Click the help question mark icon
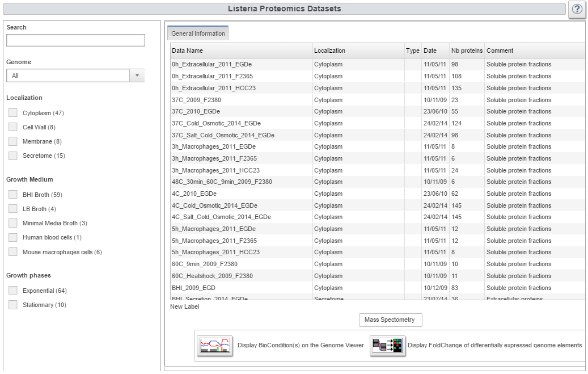588x374 pixels. point(577,10)
